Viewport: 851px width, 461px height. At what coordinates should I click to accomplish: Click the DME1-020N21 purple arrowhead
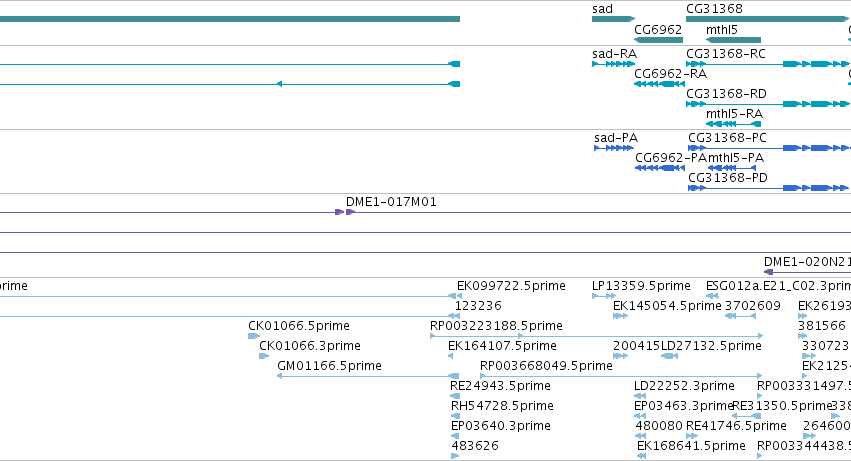[x=768, y=272]
